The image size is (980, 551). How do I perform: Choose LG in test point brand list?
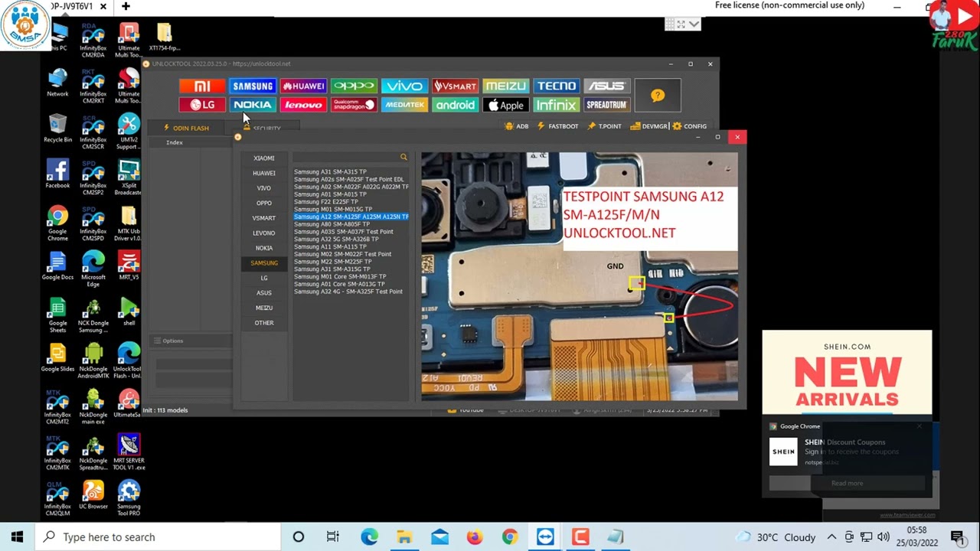click(x=264, y=278)
